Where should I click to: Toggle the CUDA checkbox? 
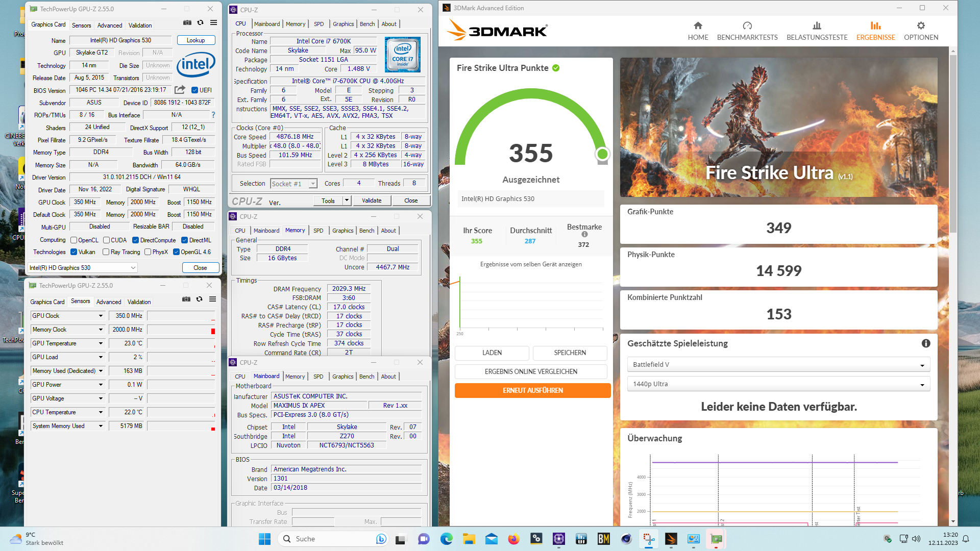point(106,240)
